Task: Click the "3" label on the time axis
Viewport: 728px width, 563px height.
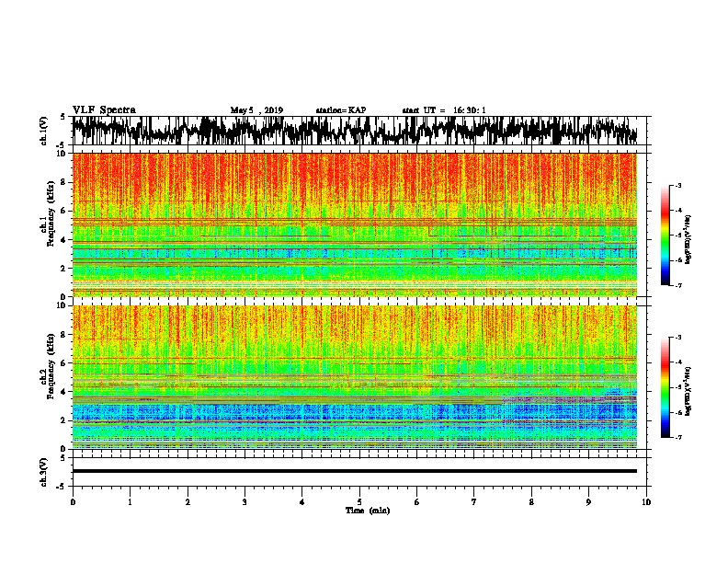Action: coord(245,501)
